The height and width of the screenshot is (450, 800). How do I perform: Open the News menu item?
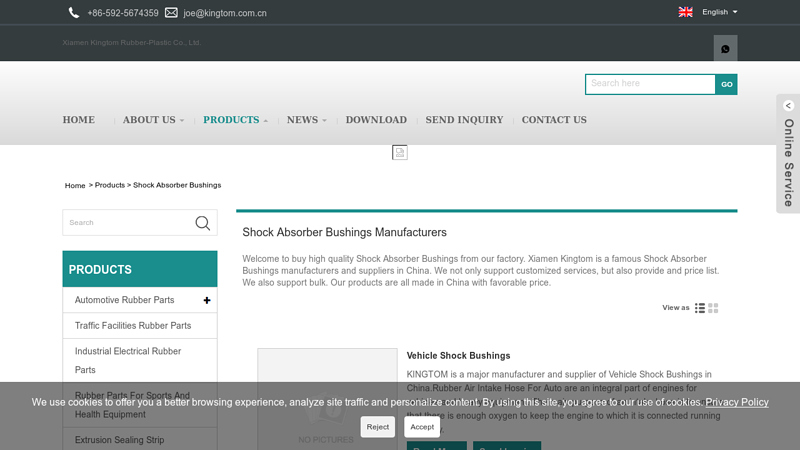[x=302, y=120]
